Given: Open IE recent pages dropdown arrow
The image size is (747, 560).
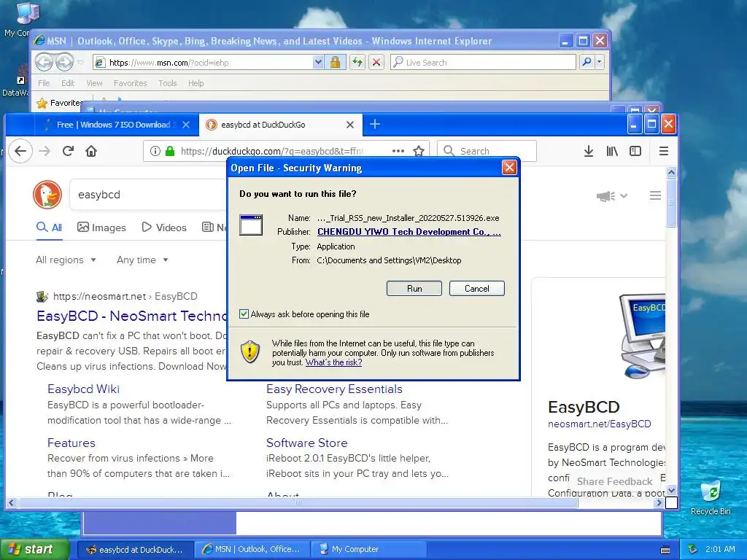Looking at the screenshot, I should (80, 62).
